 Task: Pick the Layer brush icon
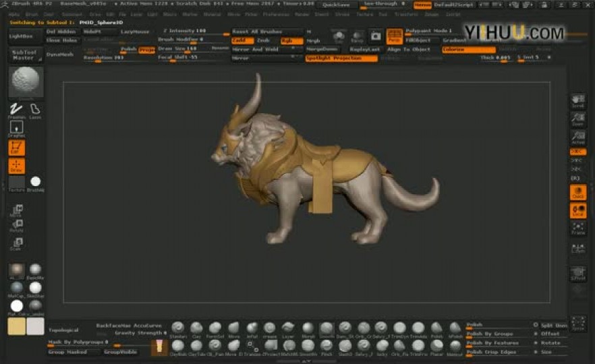[289, 329]
